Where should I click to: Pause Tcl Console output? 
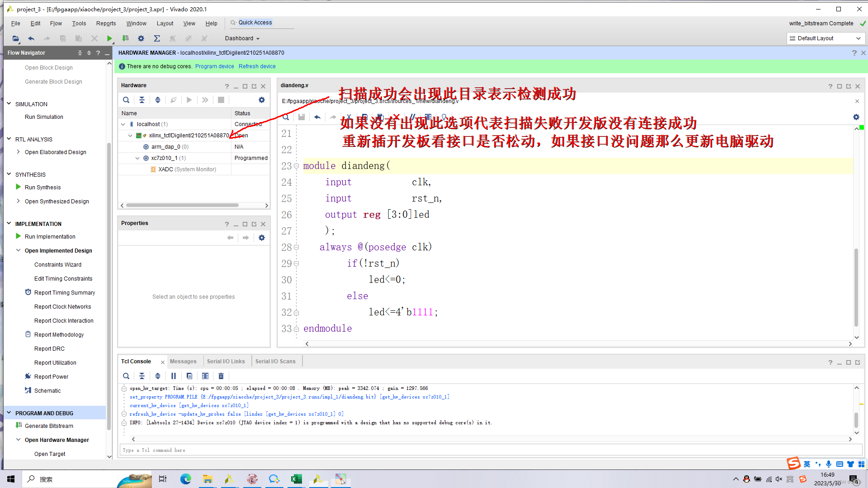point(174,376)
